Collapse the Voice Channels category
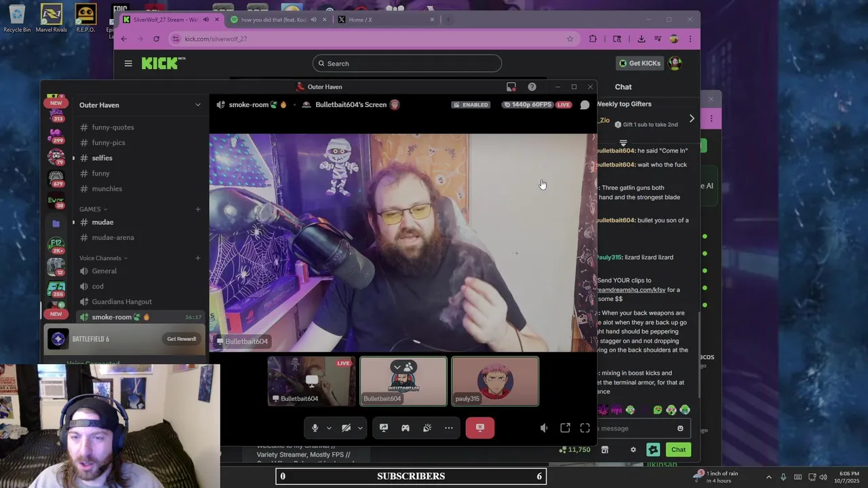The width and height of the screenshot is (868, 488). [104, 258]
